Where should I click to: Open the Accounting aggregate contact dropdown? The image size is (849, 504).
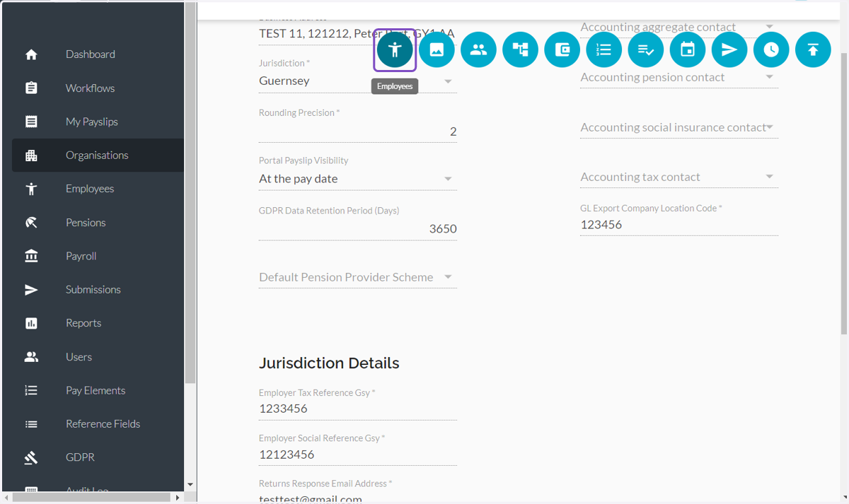(x=679, y=27)
